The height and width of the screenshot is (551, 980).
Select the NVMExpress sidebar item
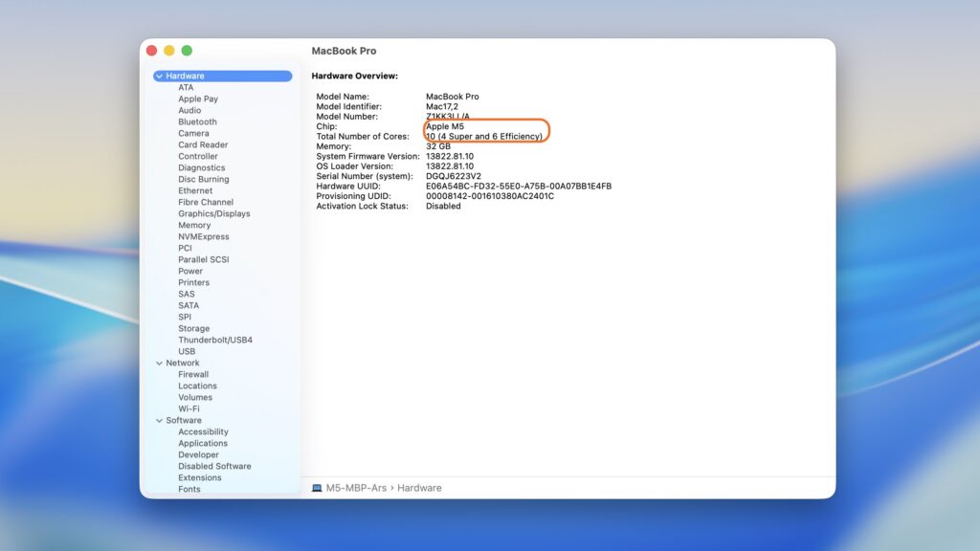click(203, 236)
